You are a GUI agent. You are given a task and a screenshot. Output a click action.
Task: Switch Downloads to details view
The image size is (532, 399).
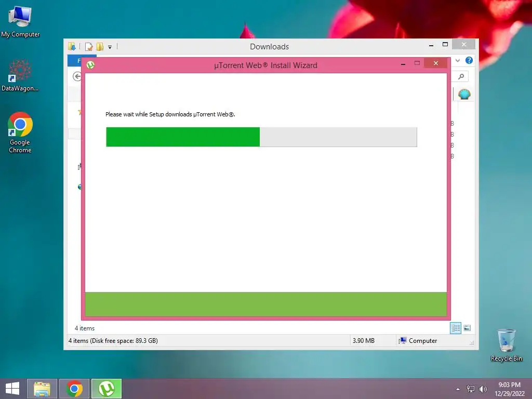click(456, 328)
